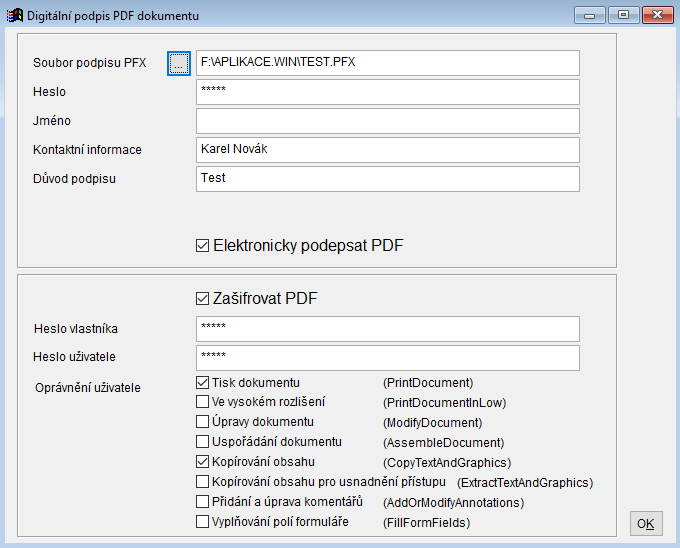Focus the Soubor podpisu PFX path field
Screen dimensions: 680x548
point(388,63)
